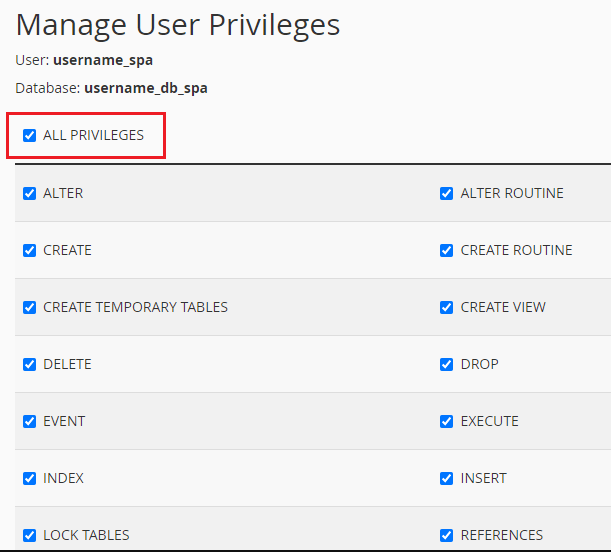Disable the ALTER ROUTINE checkbox
This screenshot has width=611, height=552.
coord(446,194)
